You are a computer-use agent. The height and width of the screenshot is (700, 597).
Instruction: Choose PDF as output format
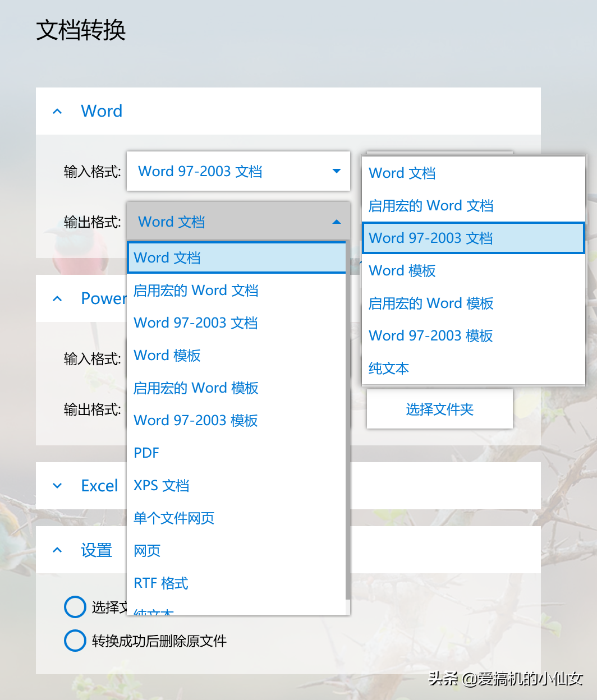237,453
